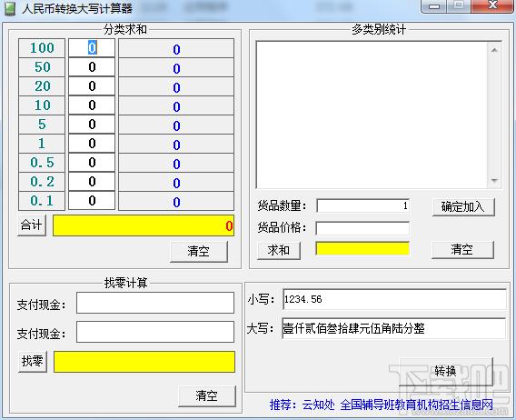
Task: Click the yellow 求和 result box
Action: [362, 249]
